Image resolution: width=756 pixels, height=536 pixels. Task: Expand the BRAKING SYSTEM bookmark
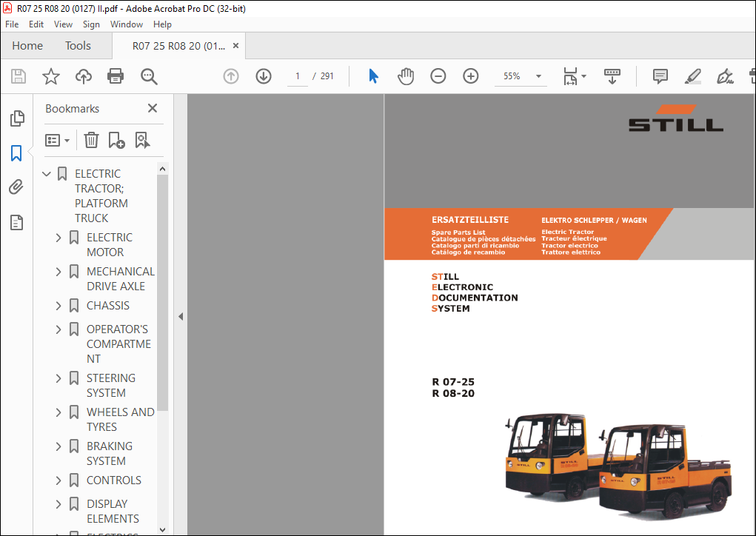click(58, 446)
